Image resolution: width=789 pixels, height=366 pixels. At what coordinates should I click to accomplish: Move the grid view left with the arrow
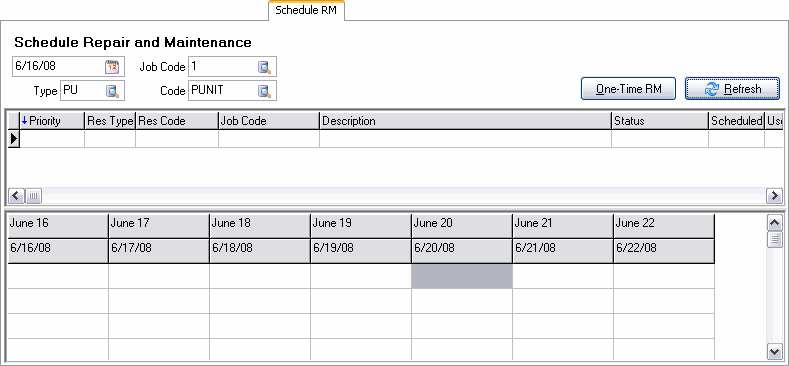[17, 195]
